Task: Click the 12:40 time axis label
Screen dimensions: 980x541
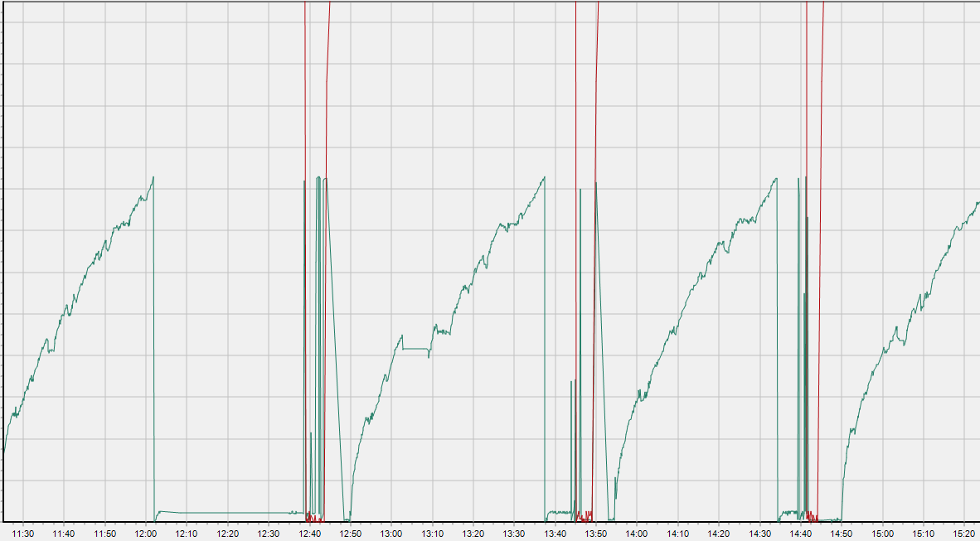Action: [309, 534]
